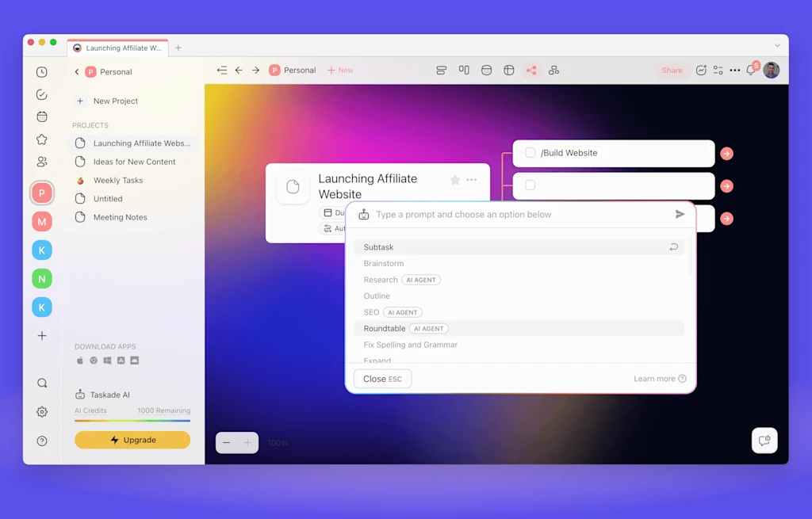This screenshot has width=812, height=519.
Task: Add a new workspace with plus icon
Action: coord(42,336)
